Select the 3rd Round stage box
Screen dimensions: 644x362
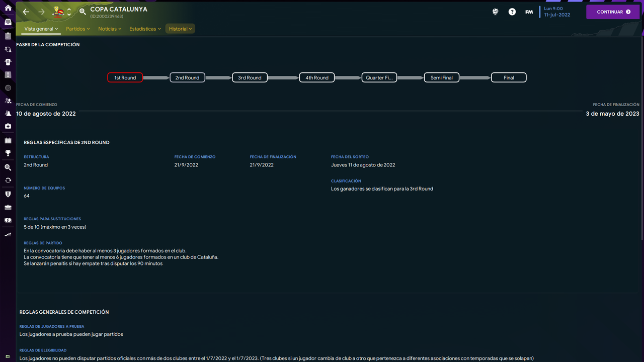click(x=250, y=77)
